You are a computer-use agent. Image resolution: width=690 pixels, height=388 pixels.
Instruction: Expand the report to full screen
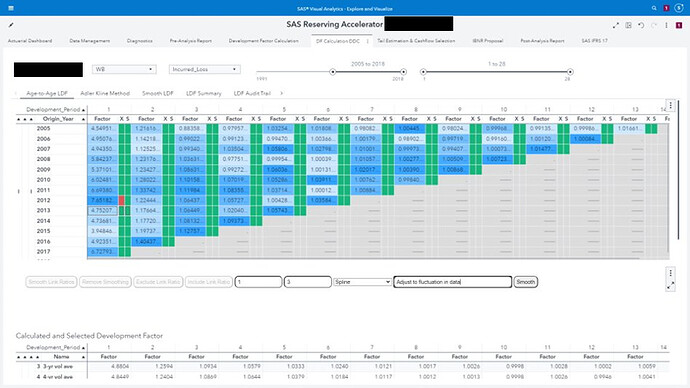[616, 26]
